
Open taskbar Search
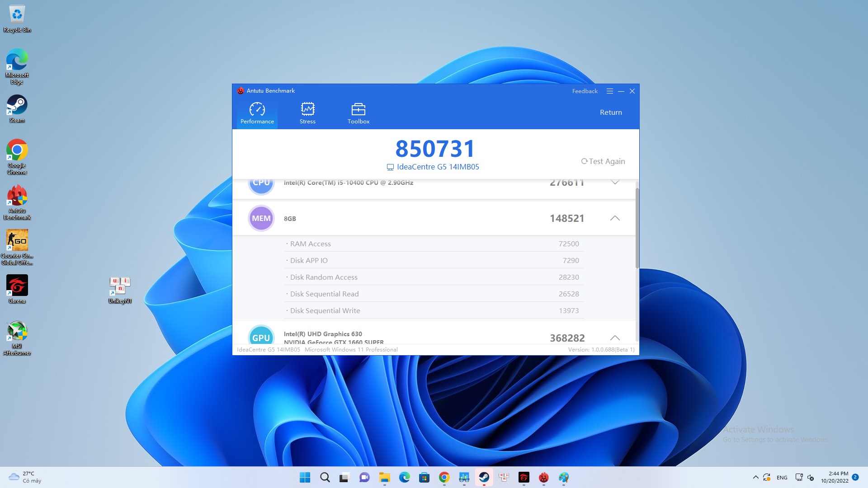(325, 477)
